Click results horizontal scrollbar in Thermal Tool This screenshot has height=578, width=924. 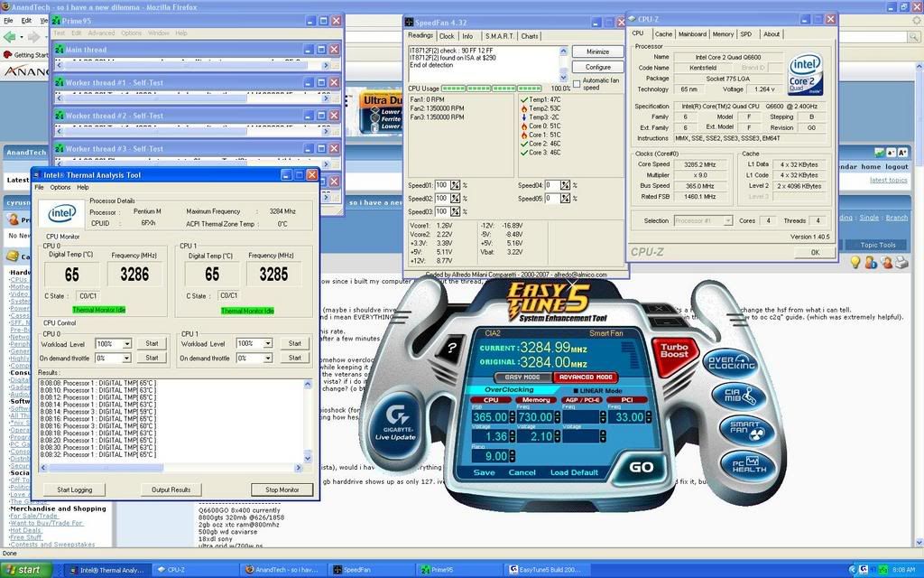click(x=171, y=468)
